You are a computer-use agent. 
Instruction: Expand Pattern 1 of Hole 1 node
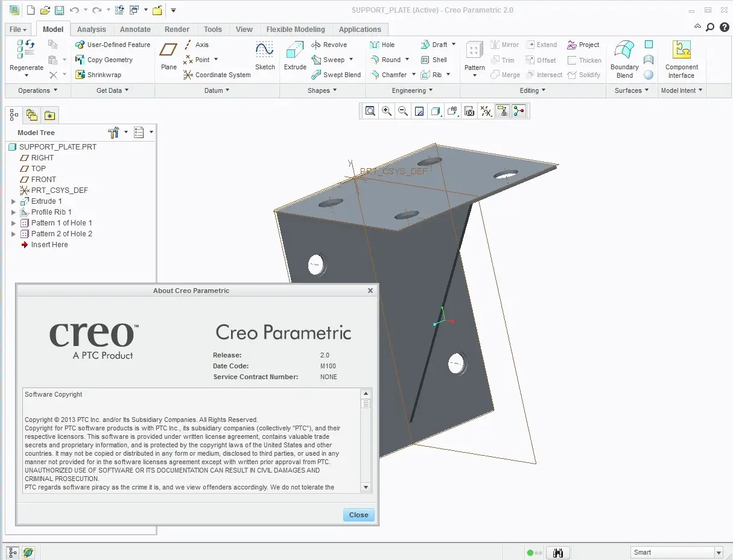14,223
